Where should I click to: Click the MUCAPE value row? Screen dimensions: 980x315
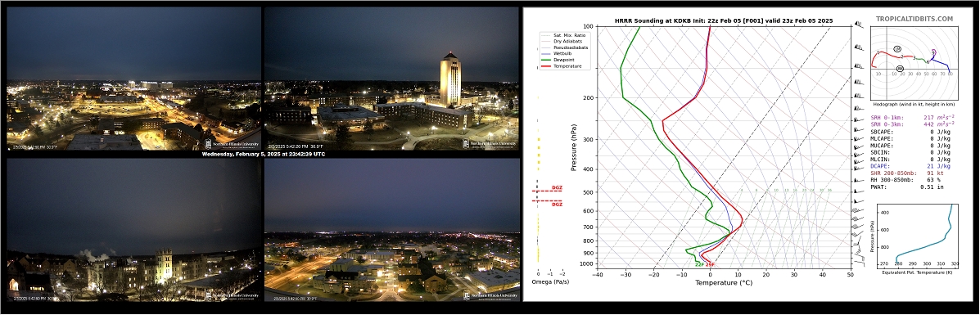[910, 146]
